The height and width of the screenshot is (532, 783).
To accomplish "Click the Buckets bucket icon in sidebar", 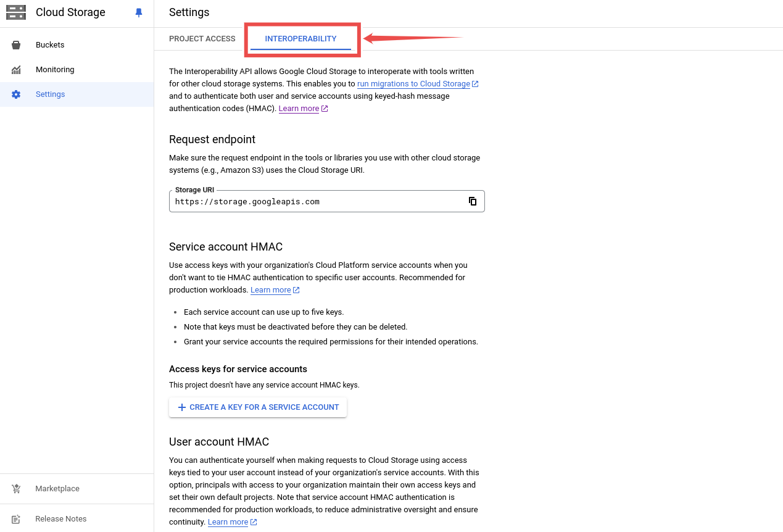I will point(16,45).
